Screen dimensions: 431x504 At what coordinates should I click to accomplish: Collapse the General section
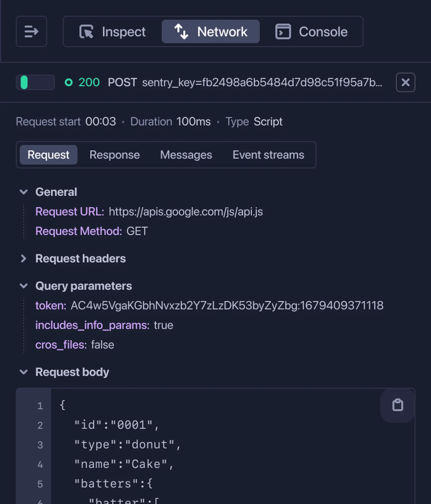point(24,192)
